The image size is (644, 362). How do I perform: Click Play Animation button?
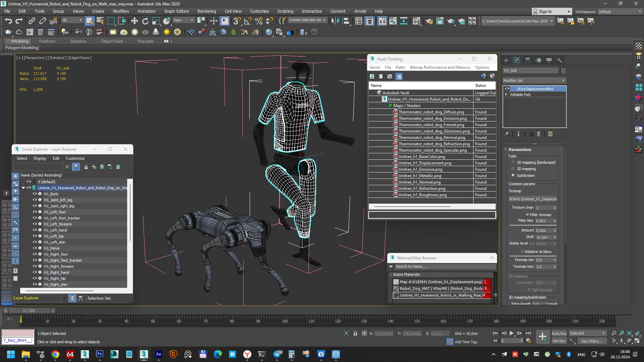[511, 333]
